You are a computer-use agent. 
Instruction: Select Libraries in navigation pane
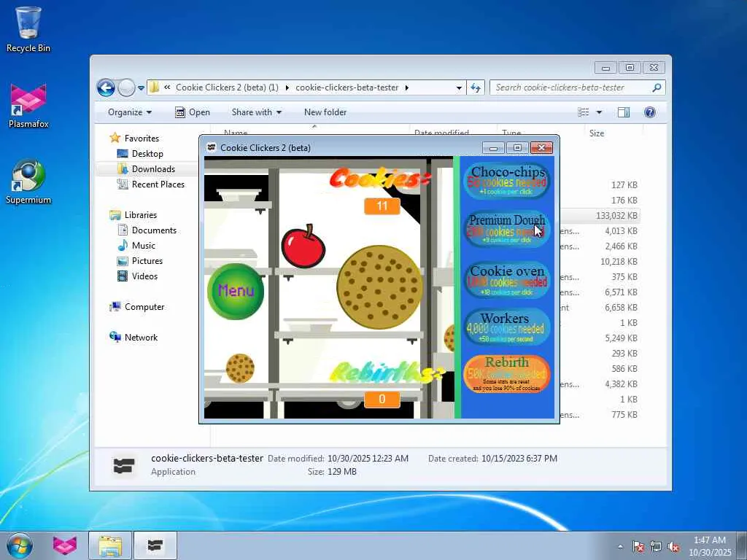click(x=141, y=215)
